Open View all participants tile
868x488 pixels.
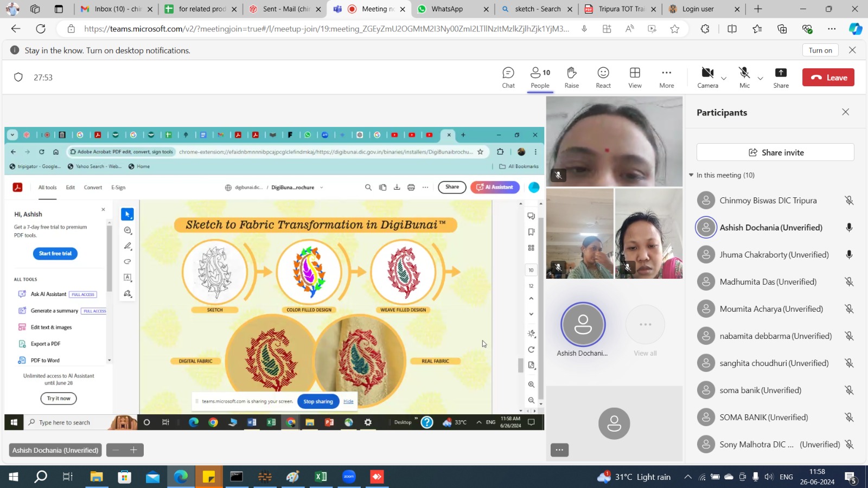click(x=645, y=330)
